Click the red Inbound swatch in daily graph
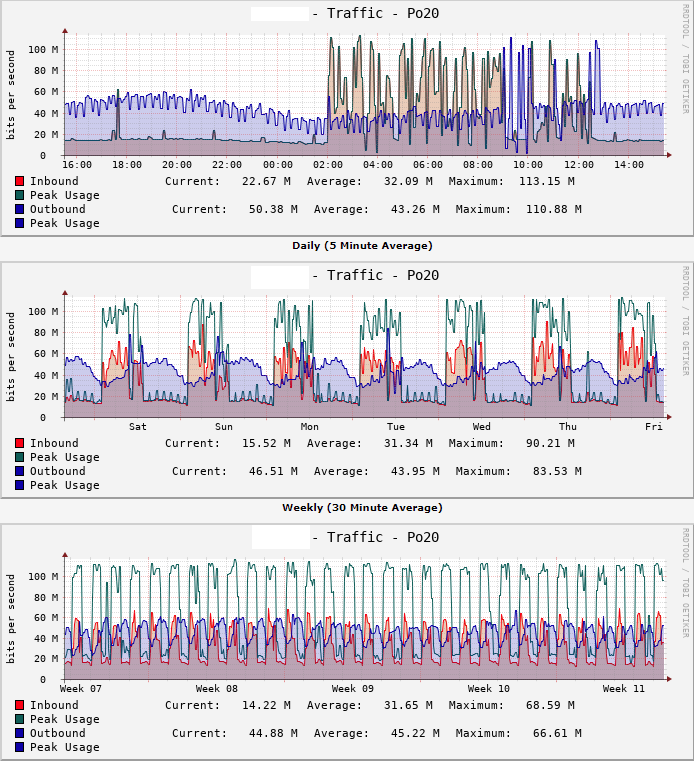 coord(19,181)
